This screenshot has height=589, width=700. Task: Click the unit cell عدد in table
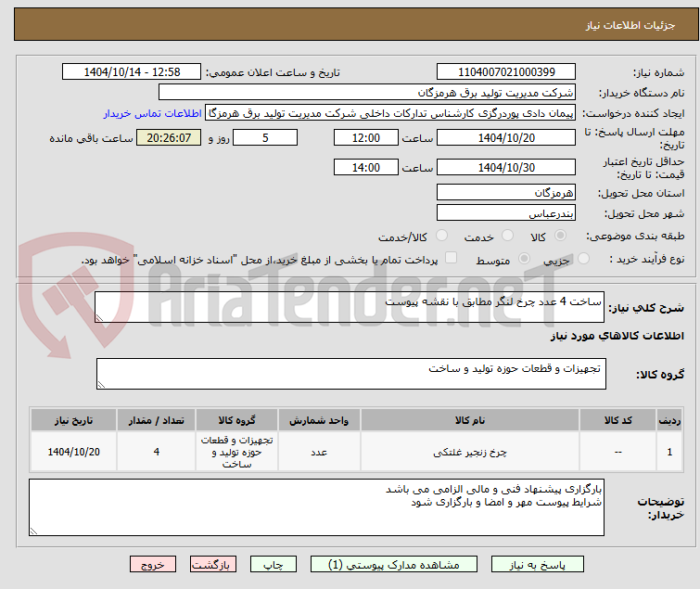[x=319, y=452]
